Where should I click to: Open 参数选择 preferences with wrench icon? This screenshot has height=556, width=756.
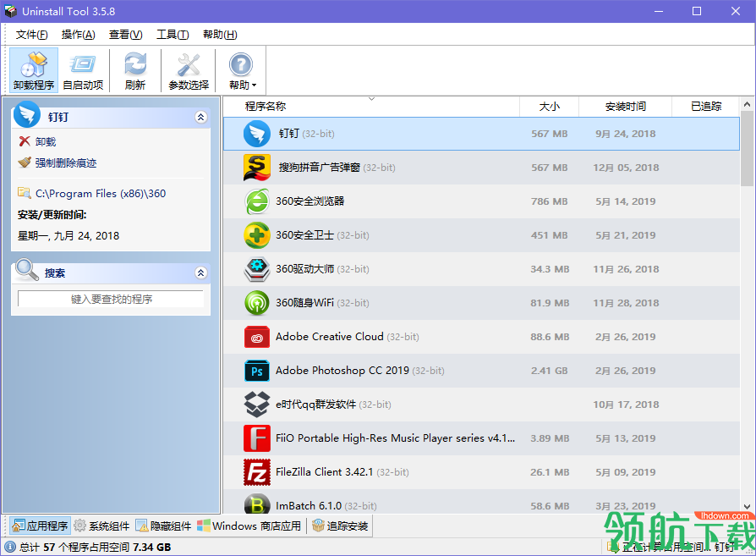[189, 70]
